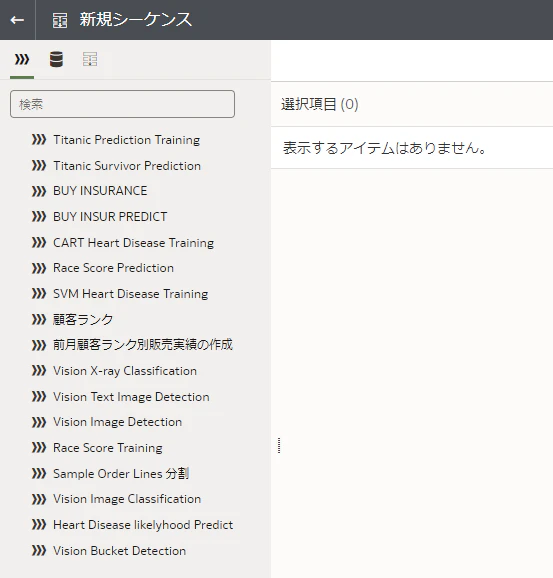This screenshot has height=578, width=553.
Task: Select Sample Order Lines 分割 flow
Action: coord(121,473)
